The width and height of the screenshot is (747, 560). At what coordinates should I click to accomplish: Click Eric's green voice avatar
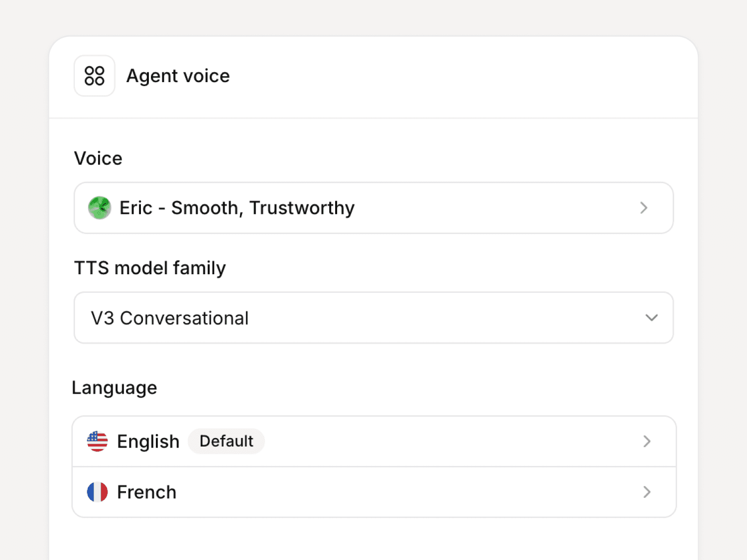tap(100, 208)
